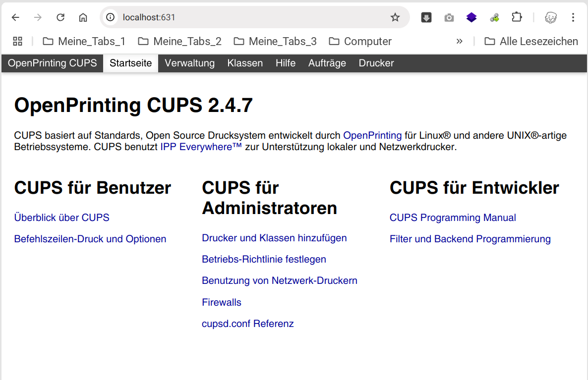Go to the Aufträge tab

327,63
